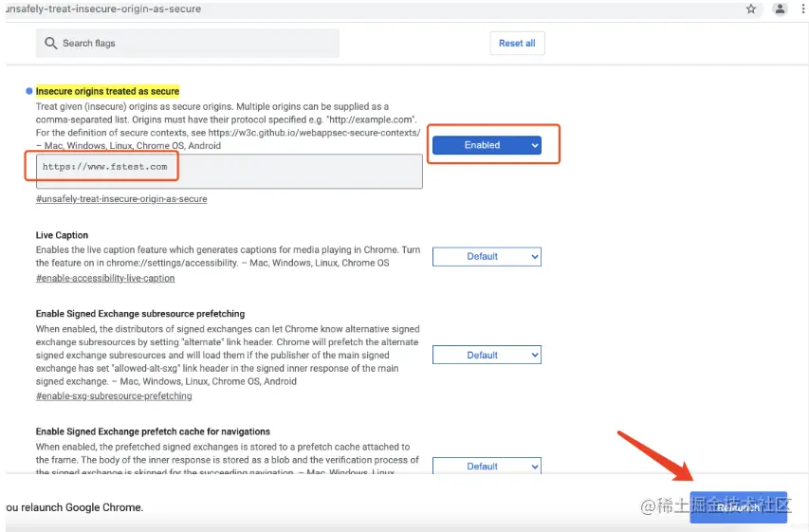This screenshot has width=809, height=532.
Task: Click the 'Live Caption' flag title
Action: (x=62, y=235)
